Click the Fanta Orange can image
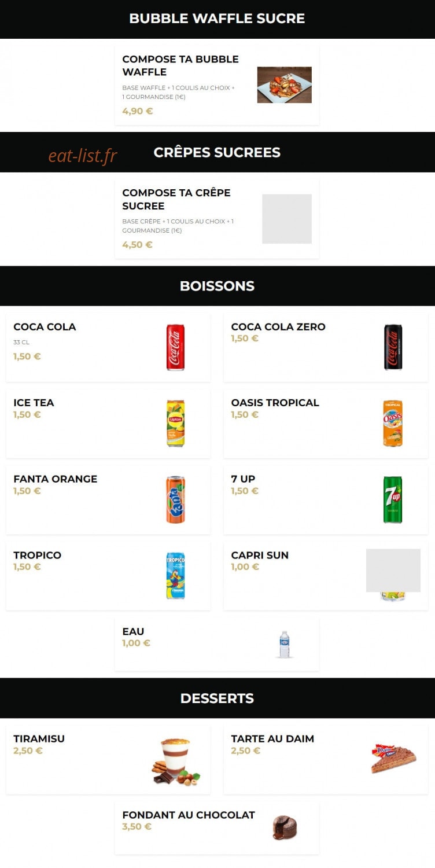The width and height of the screenshot is (435, 868). pos(176,500)
